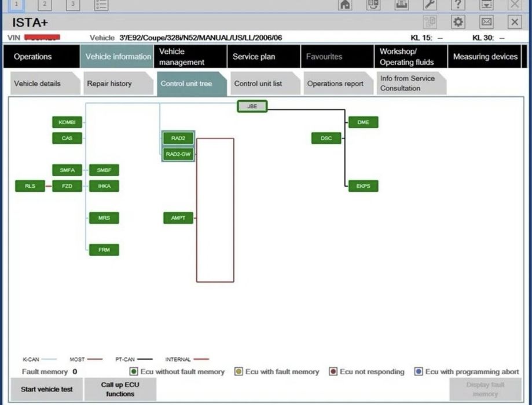The image size is (532, 405).
Task: Open the settings gear icon
Action: pyautogui.click(x=458, y=22)
